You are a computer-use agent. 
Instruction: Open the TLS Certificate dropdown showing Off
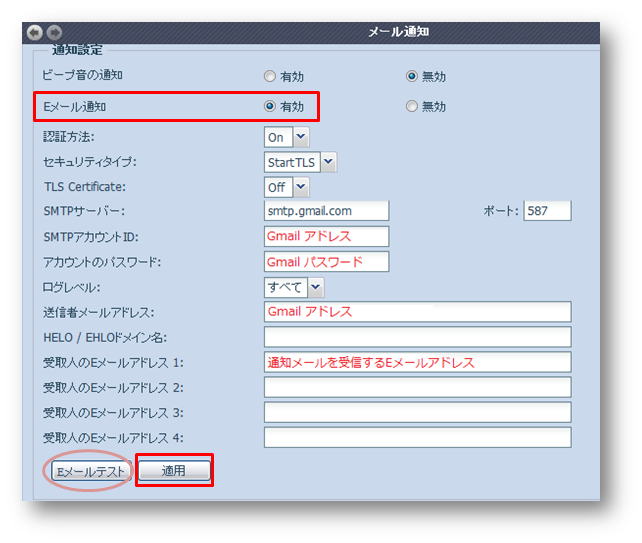(286, 187)
